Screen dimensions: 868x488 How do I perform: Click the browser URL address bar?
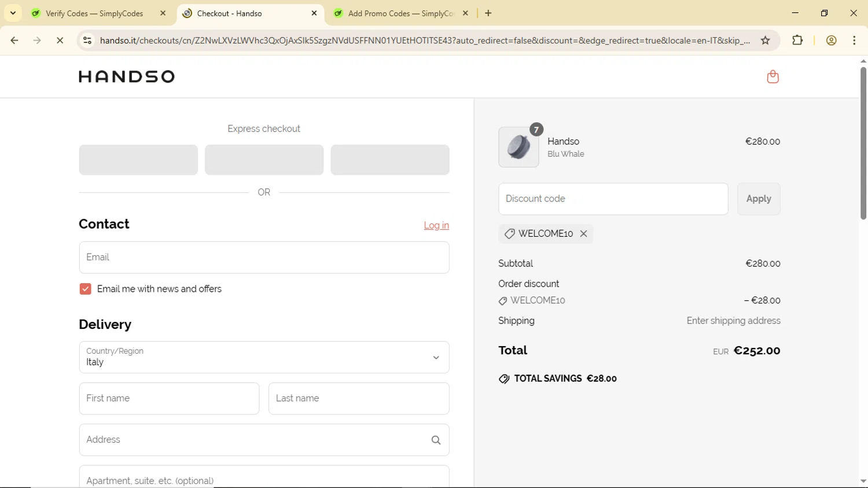425,41
